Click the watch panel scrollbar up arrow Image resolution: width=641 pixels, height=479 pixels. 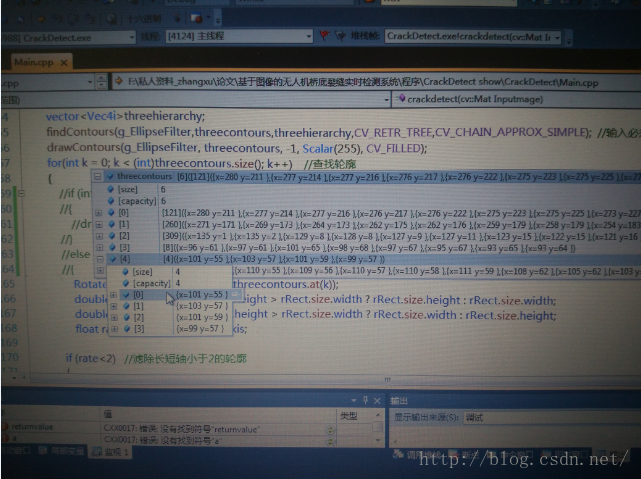[378, 416]
